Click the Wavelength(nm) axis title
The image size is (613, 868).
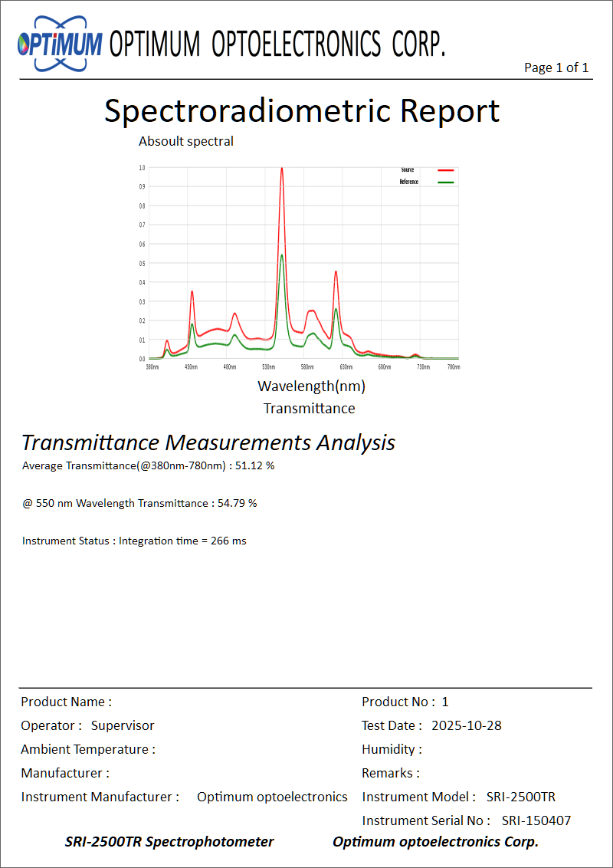[x=311, y=386]
